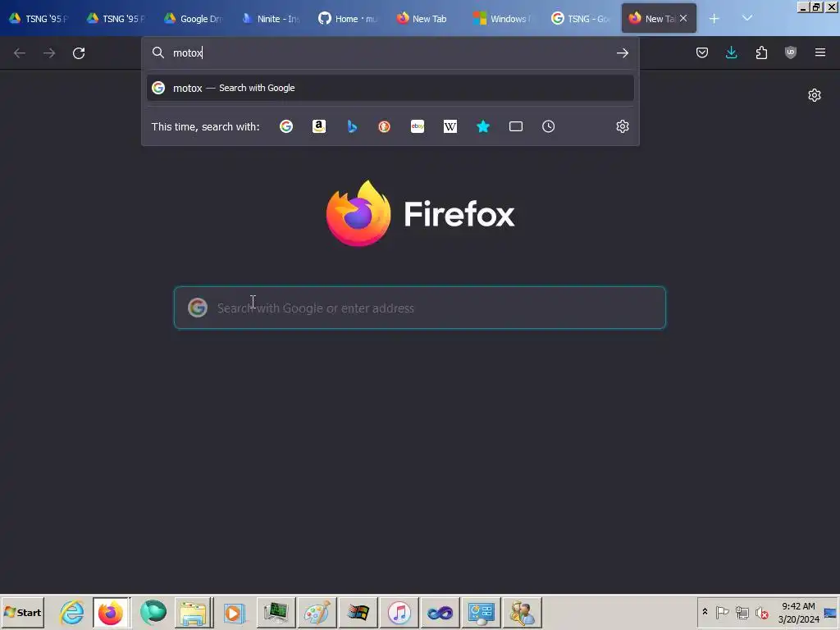Search open tabs icon
840x630 pixels.
point(515,126)
